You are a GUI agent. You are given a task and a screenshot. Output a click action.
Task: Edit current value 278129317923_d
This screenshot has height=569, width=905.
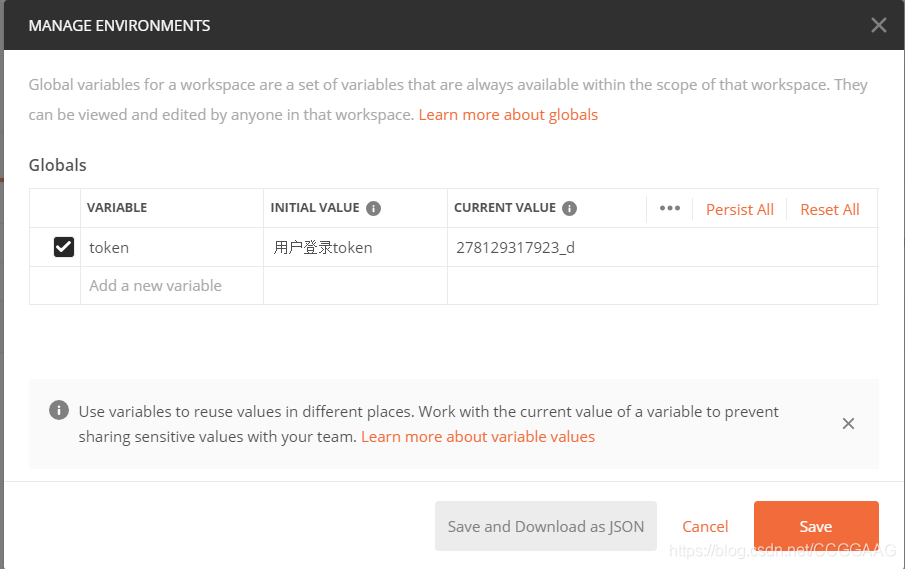click(663, 248)
